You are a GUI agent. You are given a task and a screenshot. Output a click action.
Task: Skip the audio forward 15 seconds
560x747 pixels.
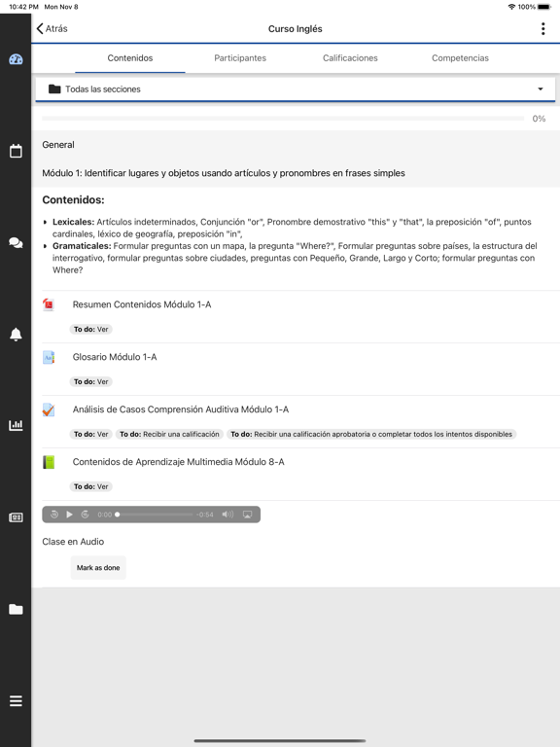[86, 515]
